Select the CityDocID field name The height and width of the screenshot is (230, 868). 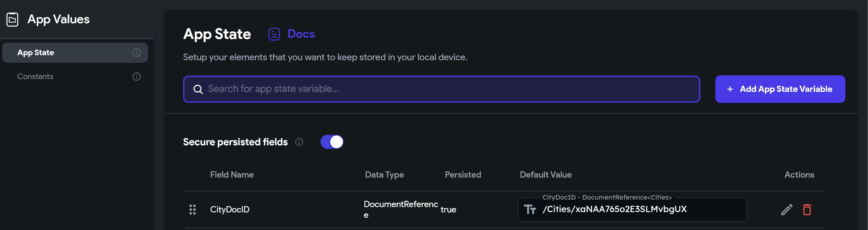pos(230,210)
